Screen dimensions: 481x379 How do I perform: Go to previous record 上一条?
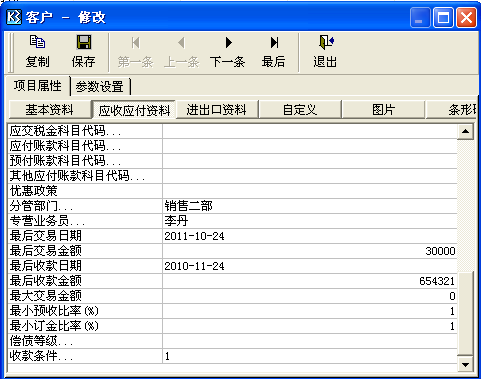coord(181,52)
